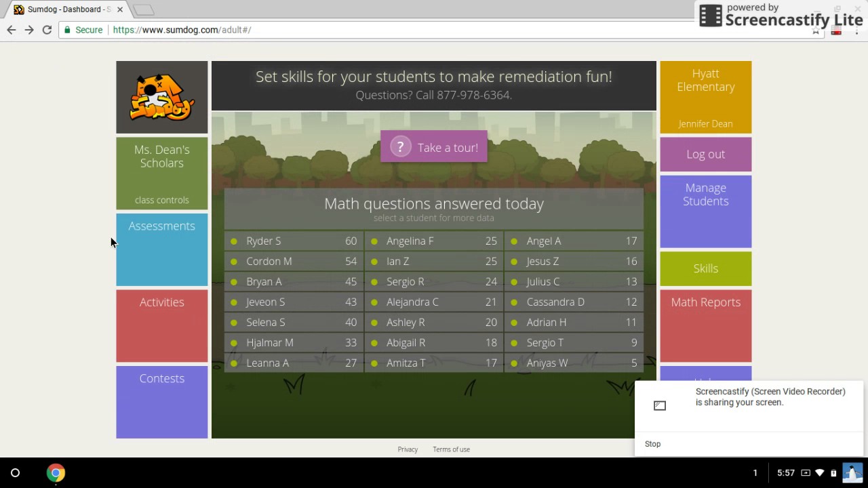Click the notification counter in shelf
The width and height of the screenshot is (868, 488).
coord(755,473)
